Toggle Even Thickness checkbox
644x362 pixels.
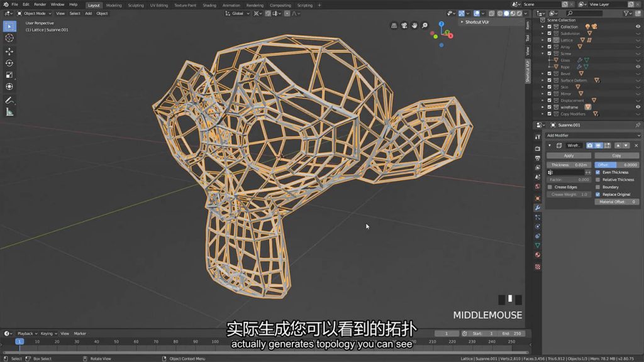[x=597, y=172]
